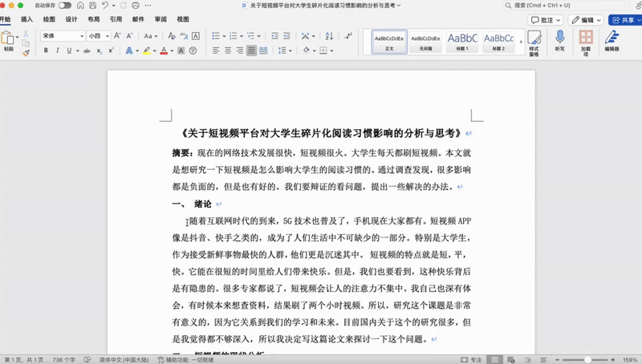This screenshot has height=364, width=642.
Task: Open the Editing mode button
Action: (x=586, y=20)
